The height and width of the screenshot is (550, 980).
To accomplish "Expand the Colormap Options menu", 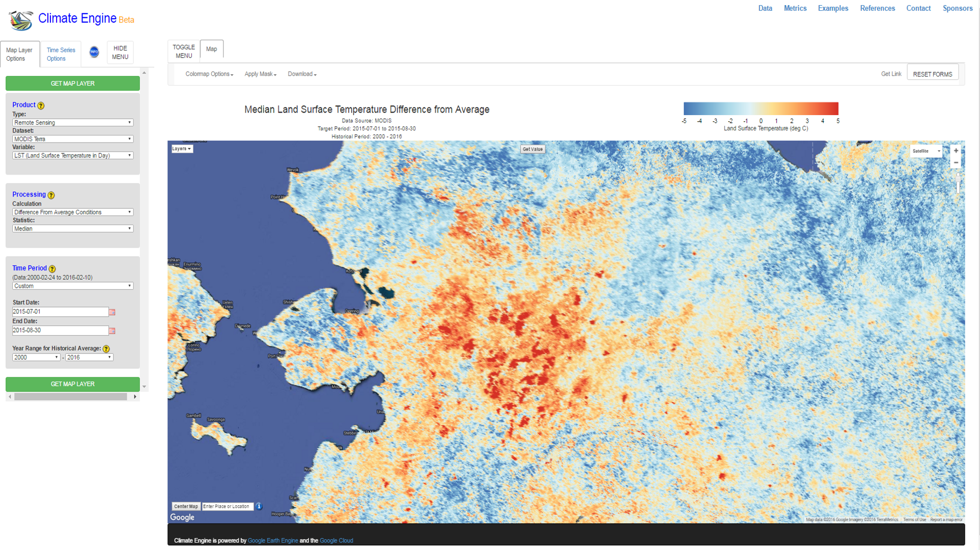I will click(x=209, y=74).
